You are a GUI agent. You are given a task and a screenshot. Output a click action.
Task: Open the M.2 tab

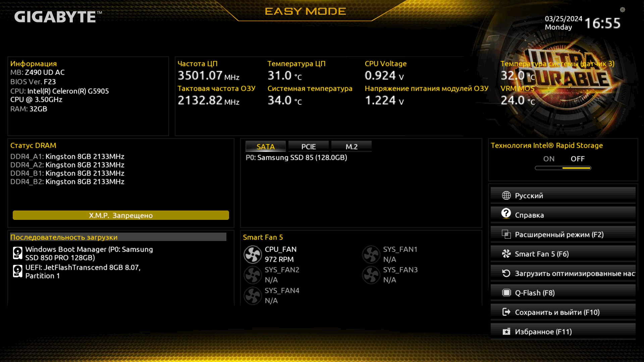click(x=351, y=146)
